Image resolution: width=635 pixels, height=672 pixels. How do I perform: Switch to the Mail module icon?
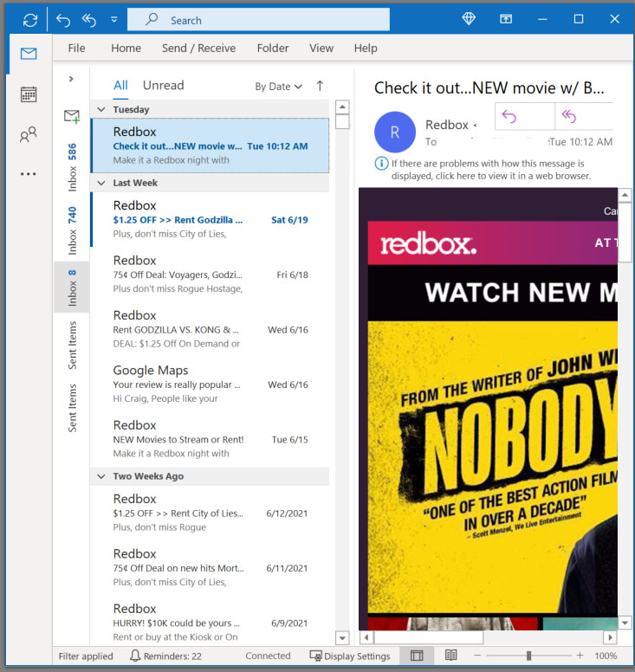(x=29, y=54)
